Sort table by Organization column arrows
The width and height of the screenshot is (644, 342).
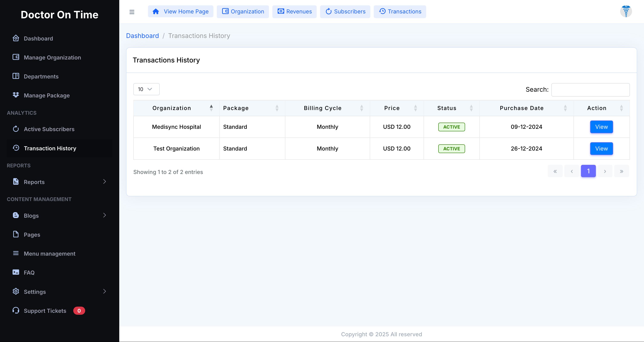(x=211, y=108)
